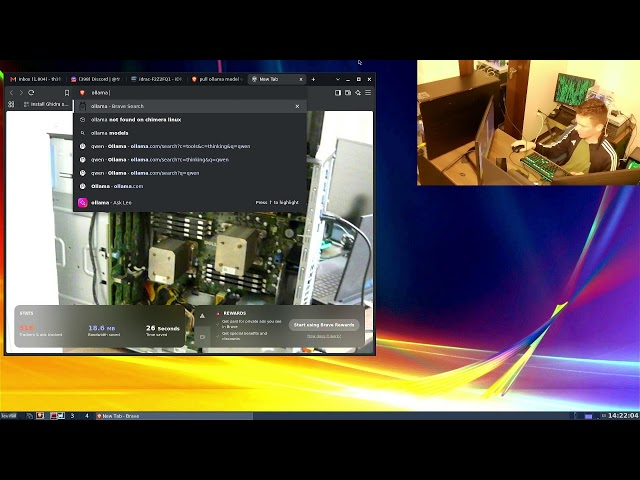This screenshot has width=640, height=480.
Task: Switch to workspace 3 on taskbar
Action: click(x=72, y=416)
